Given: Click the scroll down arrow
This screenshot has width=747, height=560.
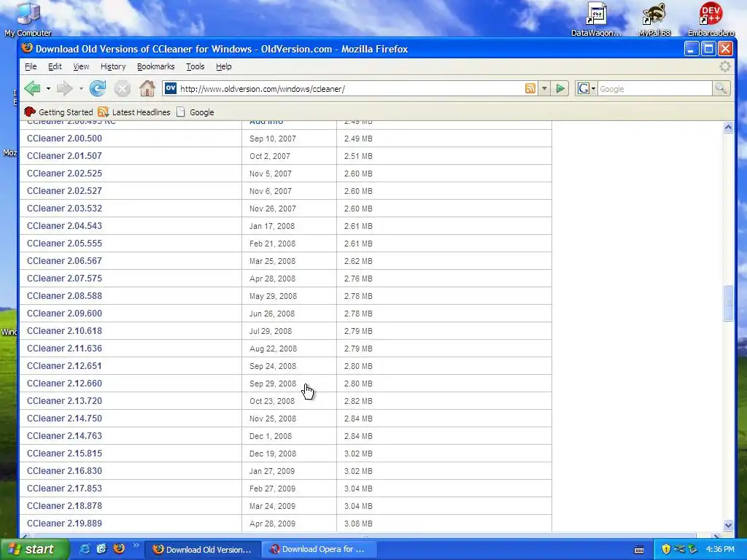Looking at the screenshot, I should (728, 525).
